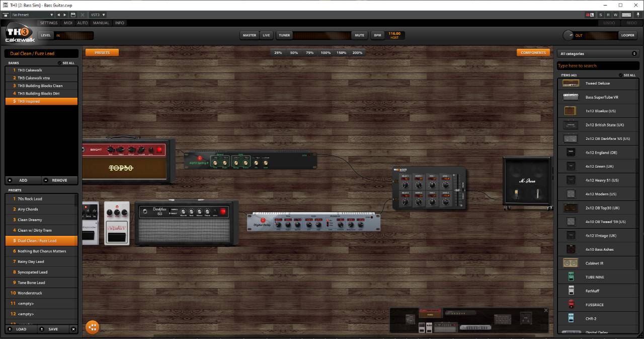Select the TUBE NINE pedal icon
The height and width of the screenshot is (339, 644).
571,277
